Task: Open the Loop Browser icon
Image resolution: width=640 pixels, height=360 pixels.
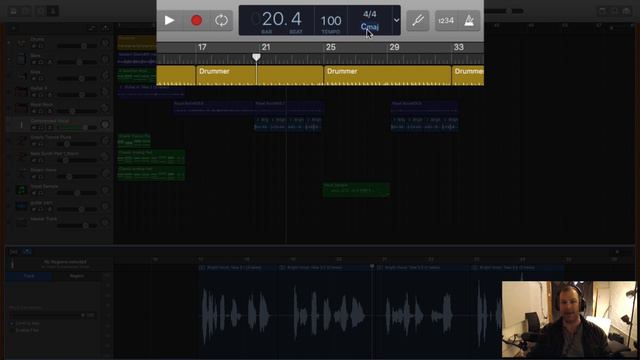Action: point(615,11)
